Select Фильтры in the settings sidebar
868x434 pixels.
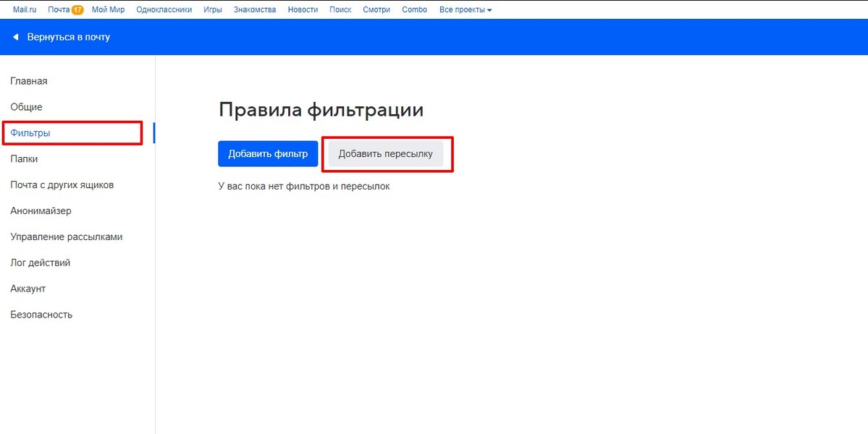[30, 133]
